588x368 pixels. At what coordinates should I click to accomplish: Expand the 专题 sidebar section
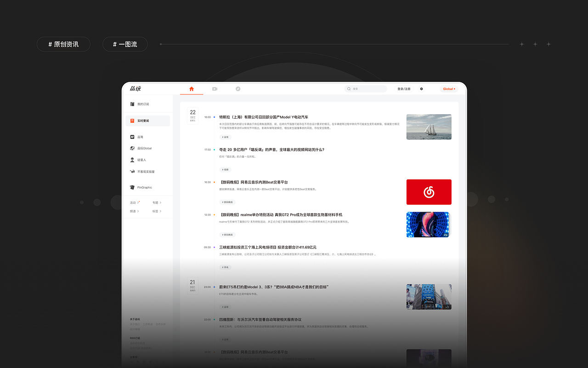tap(157, 202)
